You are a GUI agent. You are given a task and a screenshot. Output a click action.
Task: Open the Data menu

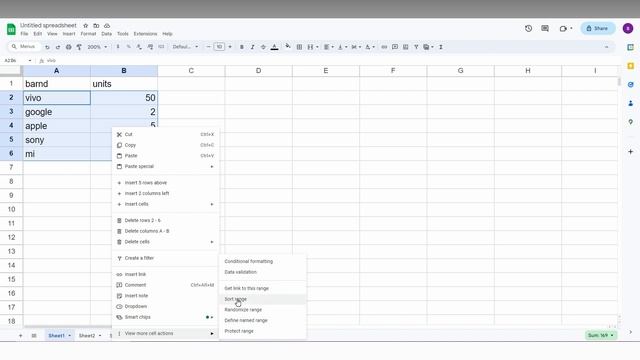[x=107, y=34]
